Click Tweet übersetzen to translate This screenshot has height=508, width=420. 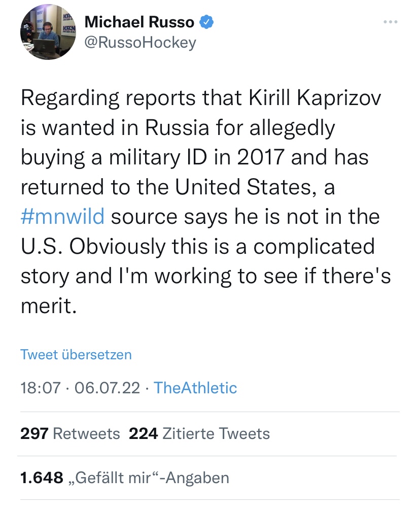(76, 354)
